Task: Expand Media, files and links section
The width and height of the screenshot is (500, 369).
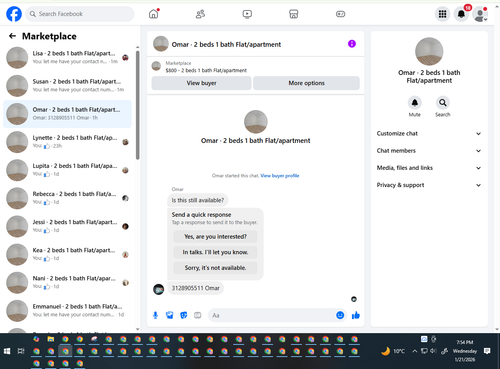Action: (x=429, y=168)
